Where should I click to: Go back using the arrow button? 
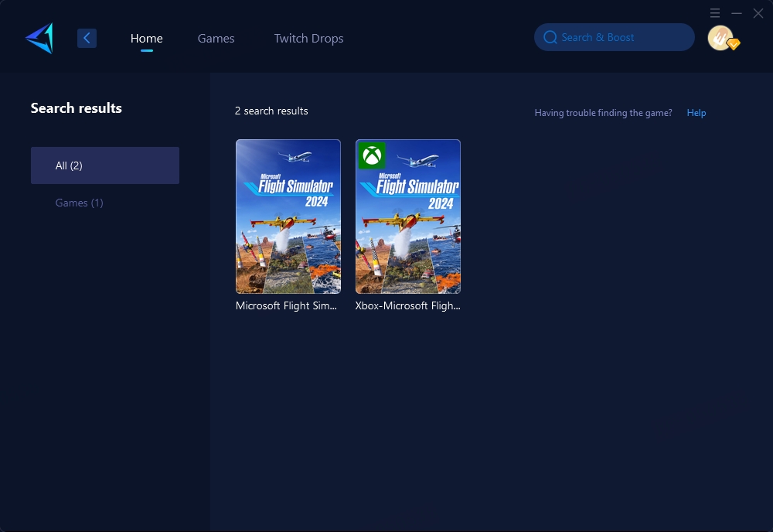87,38
